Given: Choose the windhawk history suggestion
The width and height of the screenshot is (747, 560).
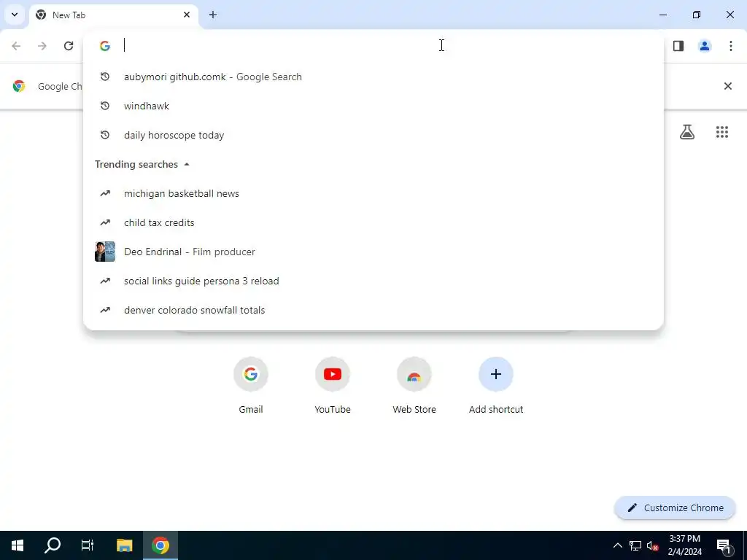Looking at the screenshot, I should click(373, 106).
